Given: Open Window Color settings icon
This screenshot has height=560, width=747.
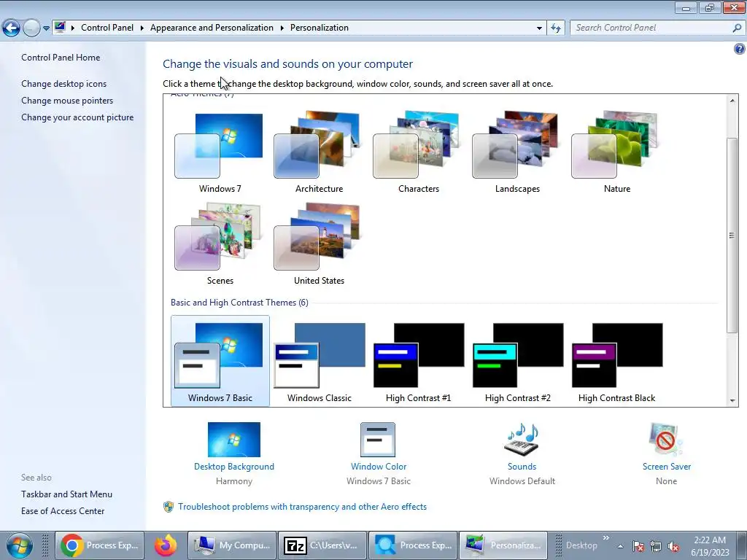Looking at the screenshot, I should click(x=378, y=440).
